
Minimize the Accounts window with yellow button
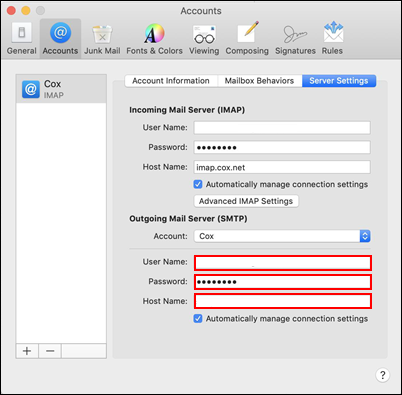(x=26, y=11)
